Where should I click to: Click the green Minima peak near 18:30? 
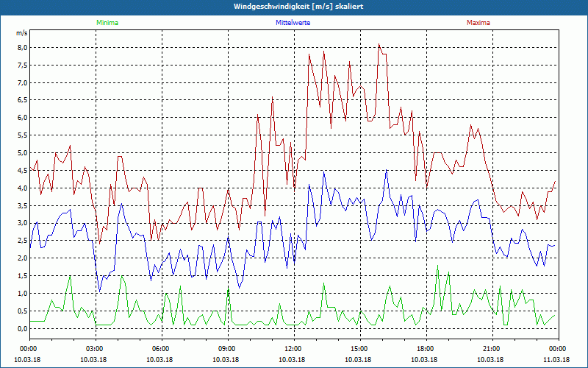coord(437,266)
